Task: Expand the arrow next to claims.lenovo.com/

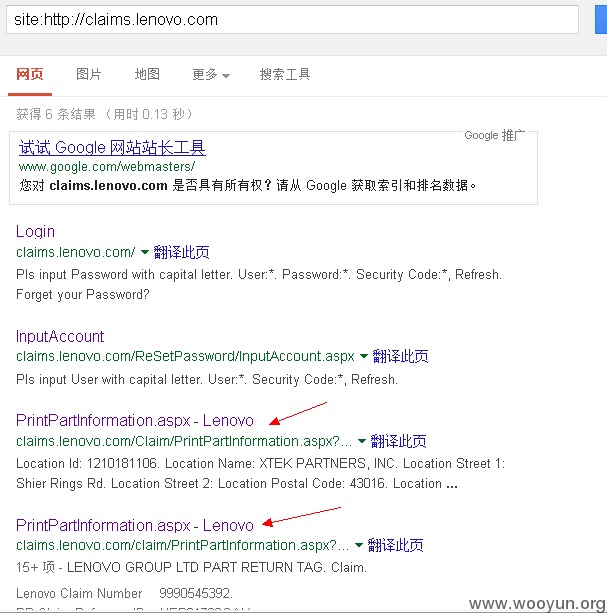Action: (x=145, y=252)
